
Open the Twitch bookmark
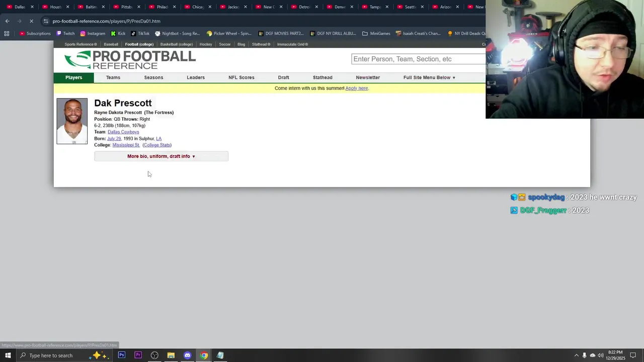tap(65, 33)
